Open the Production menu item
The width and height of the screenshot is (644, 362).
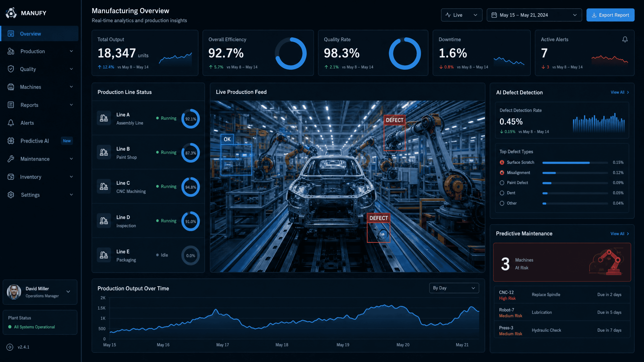[40, 51]
